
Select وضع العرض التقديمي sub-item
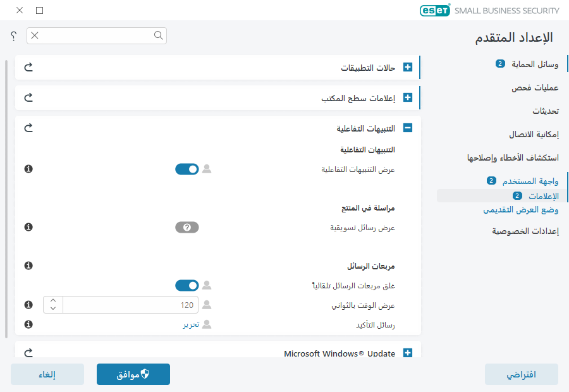[x=521, y=210]
